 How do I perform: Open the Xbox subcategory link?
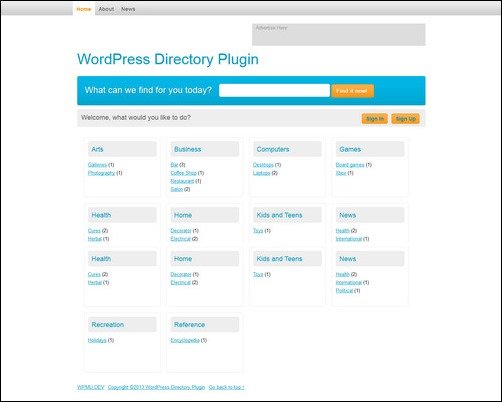[x=341, y=173]
